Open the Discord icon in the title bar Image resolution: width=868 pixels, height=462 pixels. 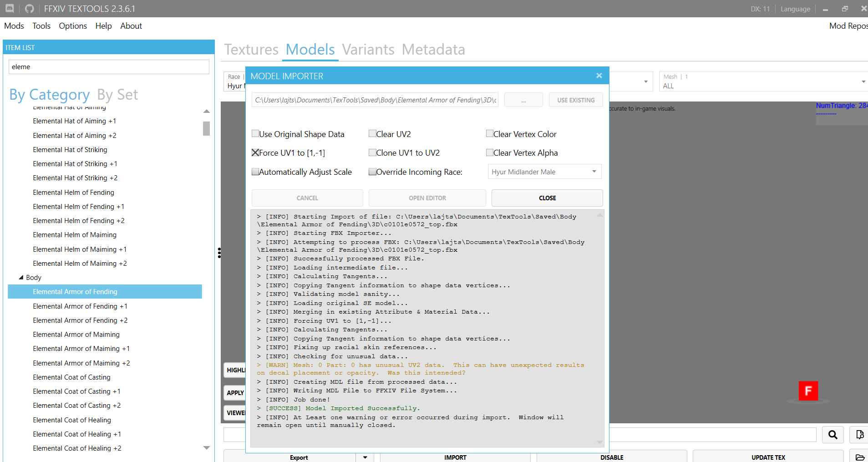pyautogui.click(x=9, y=8)
